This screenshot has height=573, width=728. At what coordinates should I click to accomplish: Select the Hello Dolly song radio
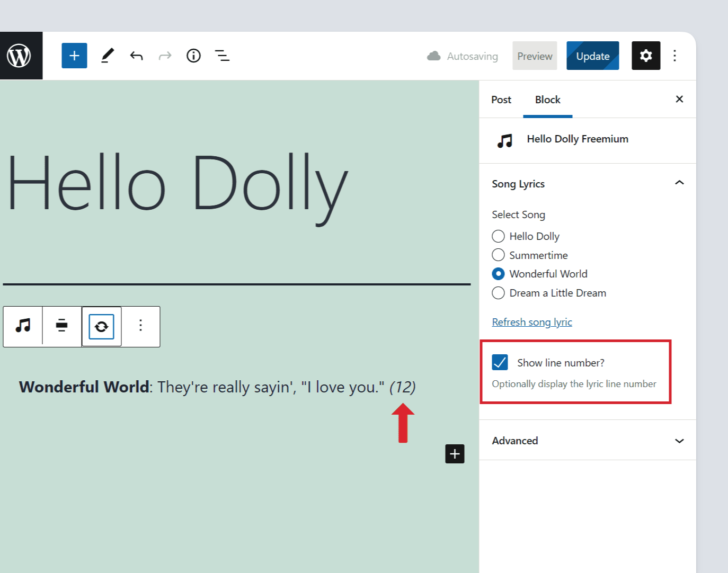498,236
